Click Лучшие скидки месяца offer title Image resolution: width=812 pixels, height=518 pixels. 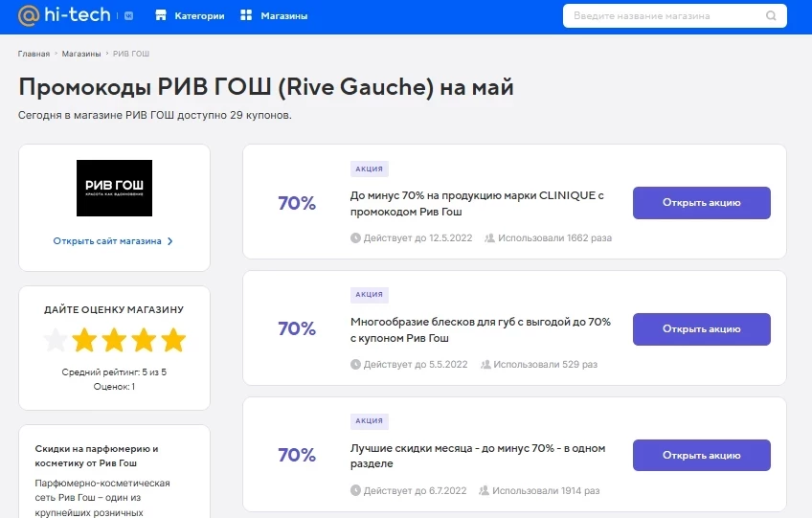478,456
